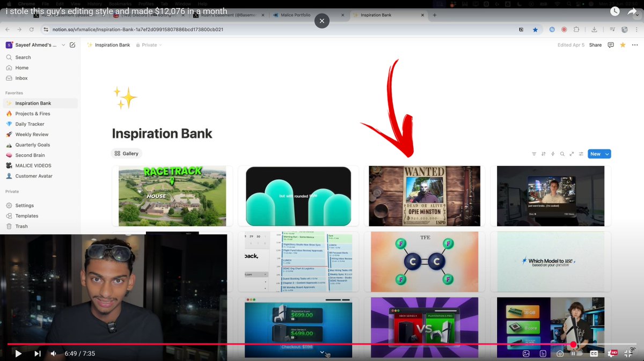Open the automations lightning icon
Screen dimensions: 644x361
point(553,154)
